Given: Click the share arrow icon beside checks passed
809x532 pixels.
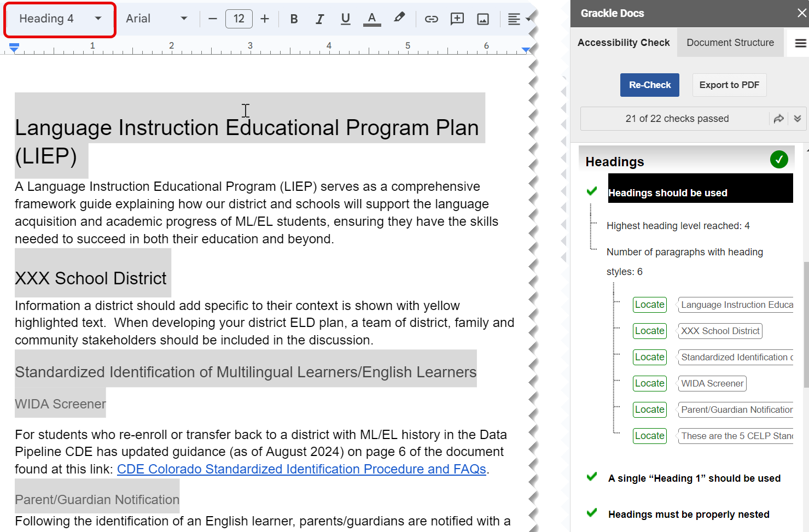Looking at the screenshot, I should point(778,119).
